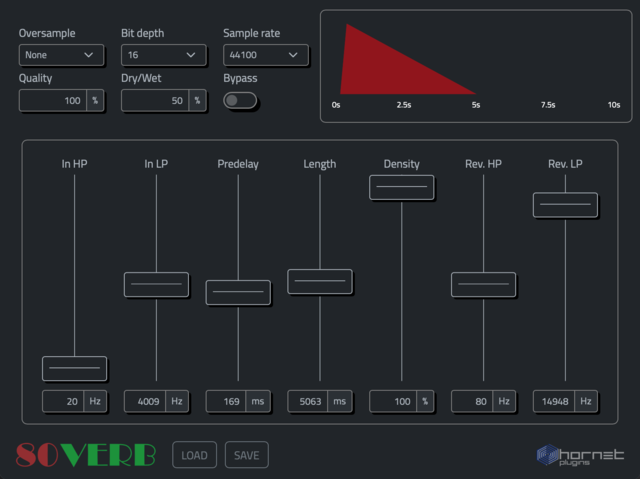Click the Quality value field showing 100
Screen dimensions: 640x479
pyautogui.click(x=53, y=100)
